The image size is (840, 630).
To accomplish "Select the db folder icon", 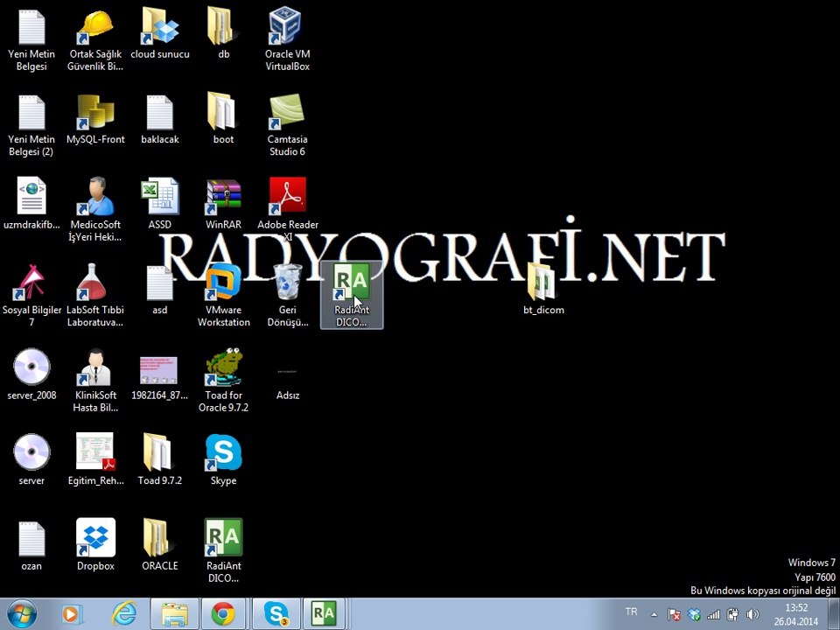I will pos(223,33).
